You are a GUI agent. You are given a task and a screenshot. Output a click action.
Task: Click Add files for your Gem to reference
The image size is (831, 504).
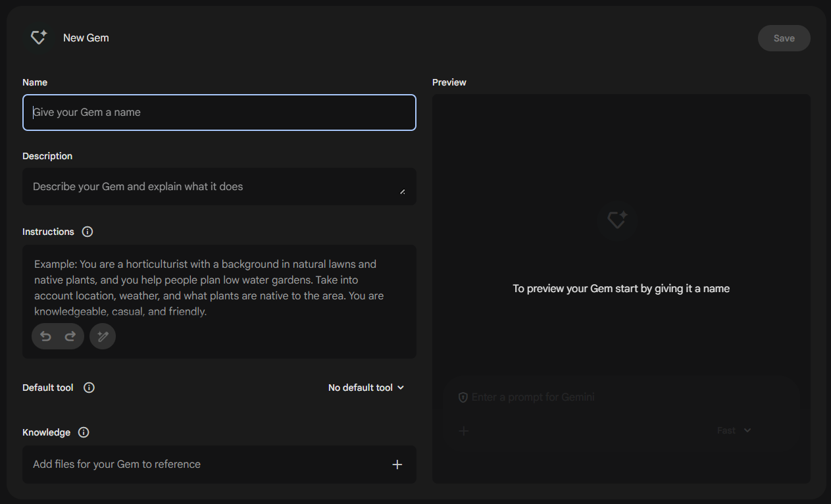coord(219,465)
